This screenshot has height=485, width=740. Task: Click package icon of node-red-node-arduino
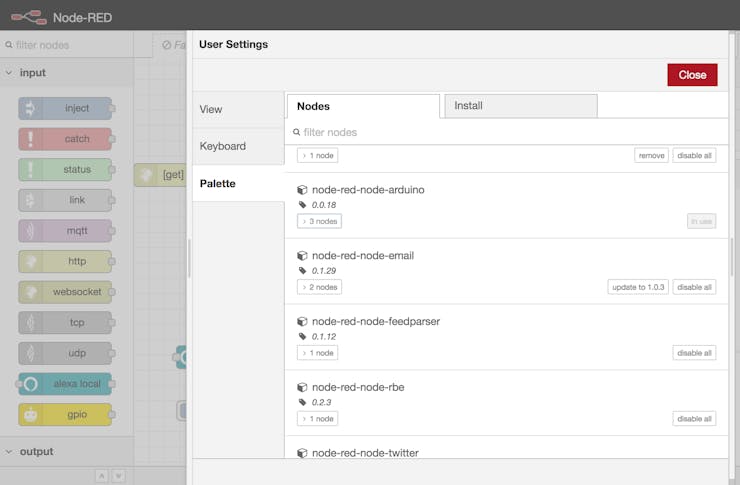pos(302,190)
